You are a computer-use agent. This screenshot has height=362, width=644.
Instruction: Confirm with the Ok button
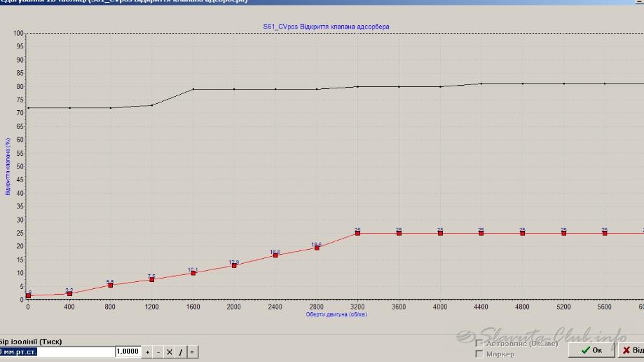(590, 350)
